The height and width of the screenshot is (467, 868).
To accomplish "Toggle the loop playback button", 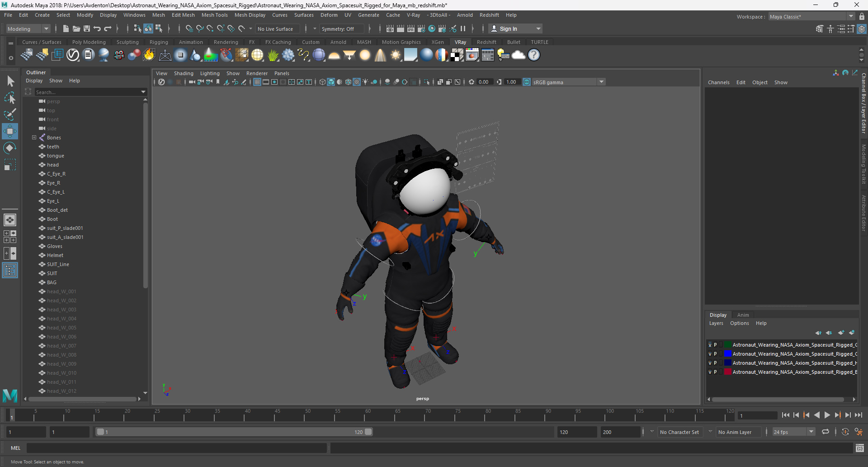I will (826, 432).
